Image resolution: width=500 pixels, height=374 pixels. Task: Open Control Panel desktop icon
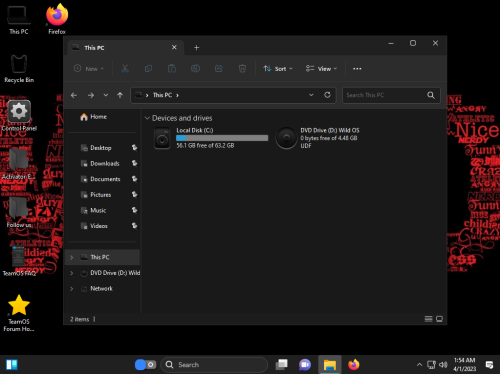tap(19, 116)
